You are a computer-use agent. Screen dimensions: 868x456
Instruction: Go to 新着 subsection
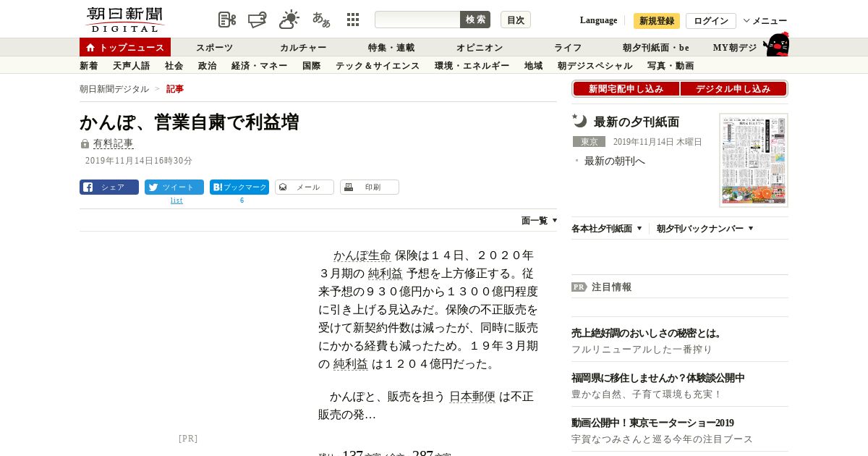89,66
